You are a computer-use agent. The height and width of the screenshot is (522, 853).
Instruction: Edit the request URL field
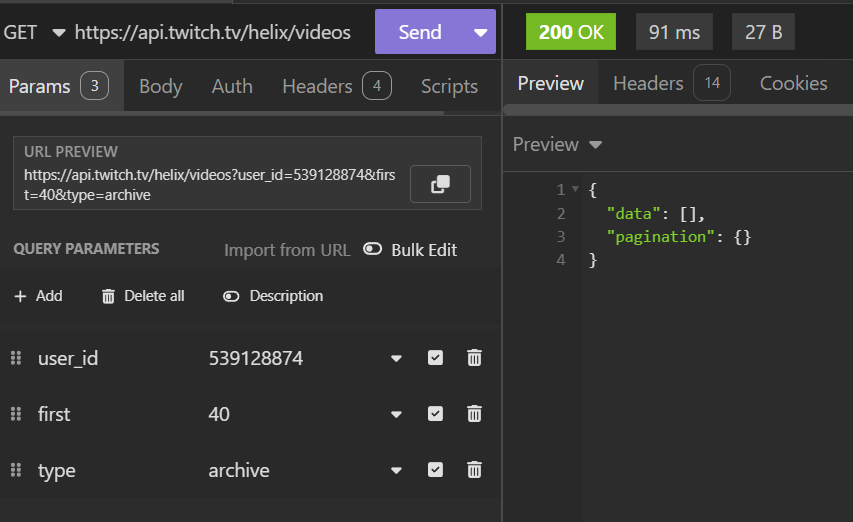click(x=213, y=32)
